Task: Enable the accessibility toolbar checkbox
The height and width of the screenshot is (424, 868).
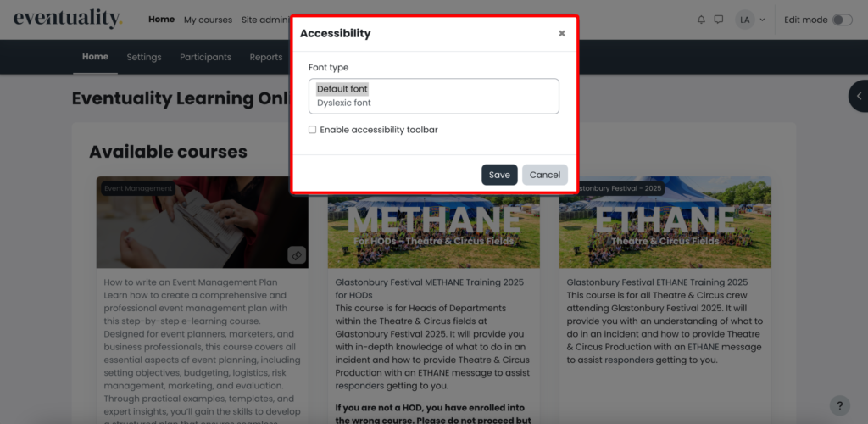Action: [313, 130]
